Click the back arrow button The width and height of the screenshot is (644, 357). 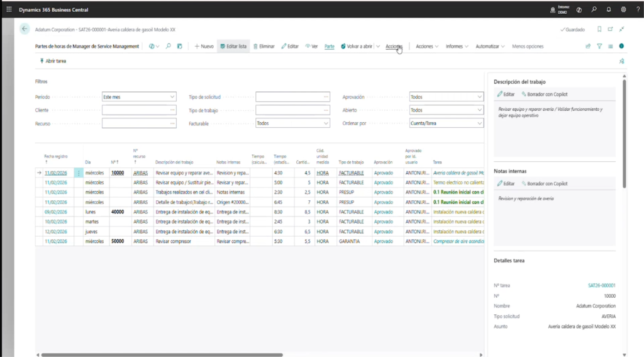pyautogui.click(x=25, y=29)
